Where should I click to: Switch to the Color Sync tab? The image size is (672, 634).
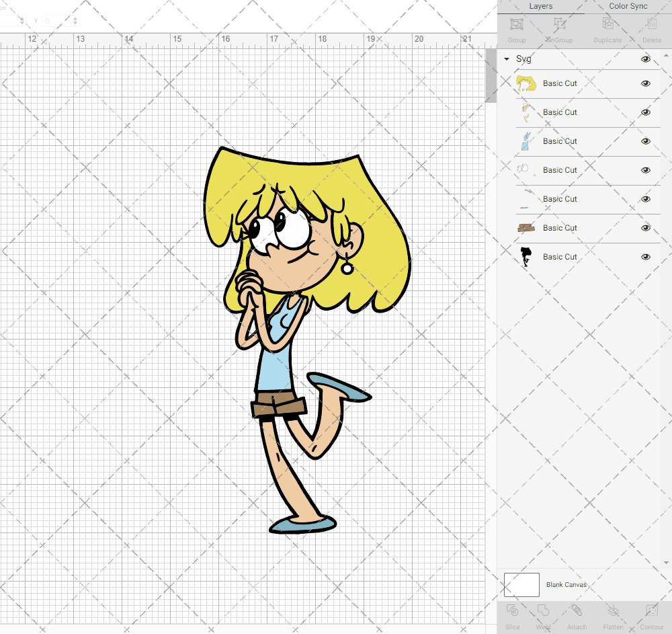[x=628, y=7]
